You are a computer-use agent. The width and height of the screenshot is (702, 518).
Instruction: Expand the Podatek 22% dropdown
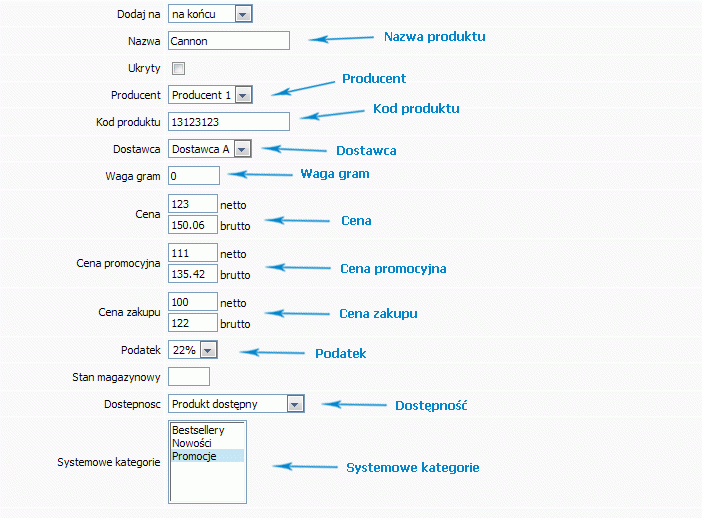[x=208, y=350]
